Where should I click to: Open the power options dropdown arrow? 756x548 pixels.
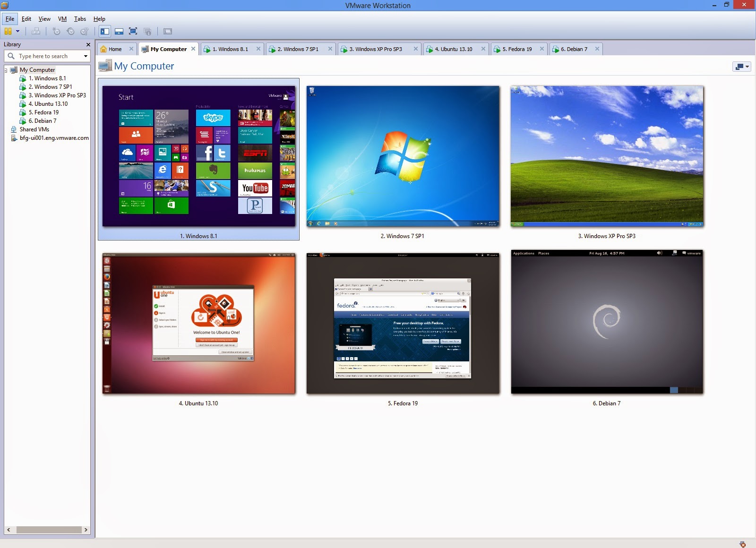click(18, 32)
